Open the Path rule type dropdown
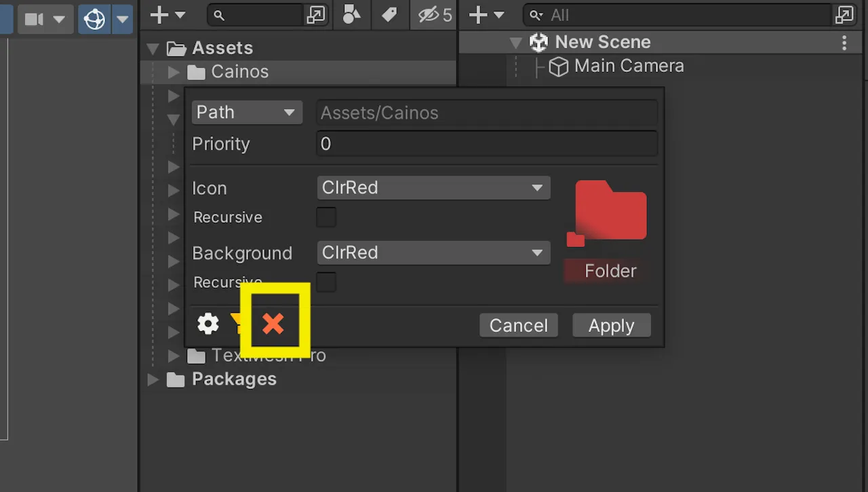This screenshot has height=492, width=868. tap(247, 112)
